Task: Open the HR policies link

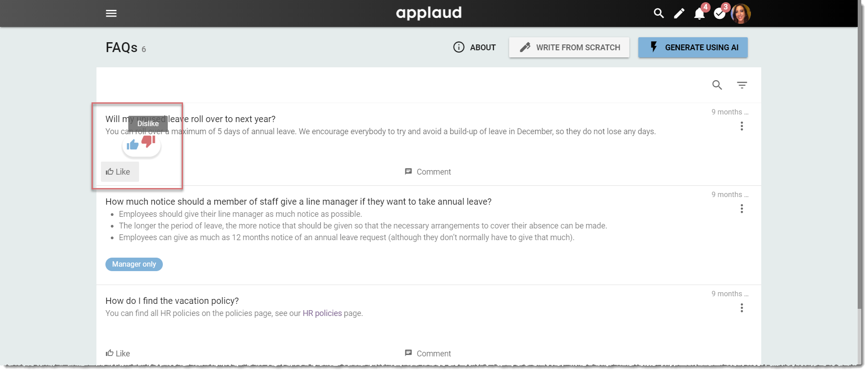Action: 322,313
